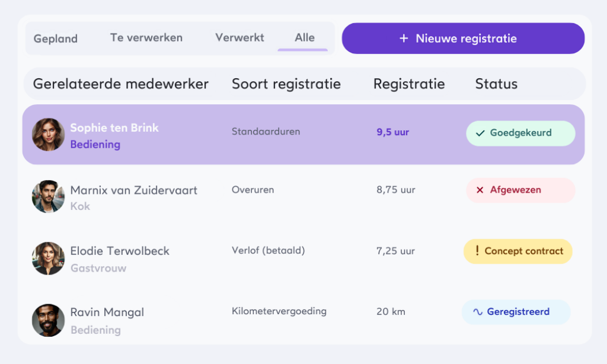
Task: Open the Te verwerken tab
Action: pos(146,38)
